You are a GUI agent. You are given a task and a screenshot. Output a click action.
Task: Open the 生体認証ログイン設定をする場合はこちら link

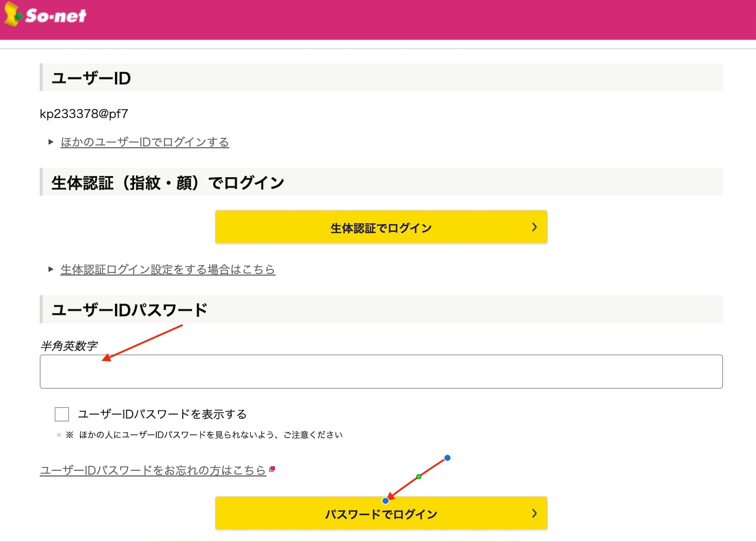(168, 269)
